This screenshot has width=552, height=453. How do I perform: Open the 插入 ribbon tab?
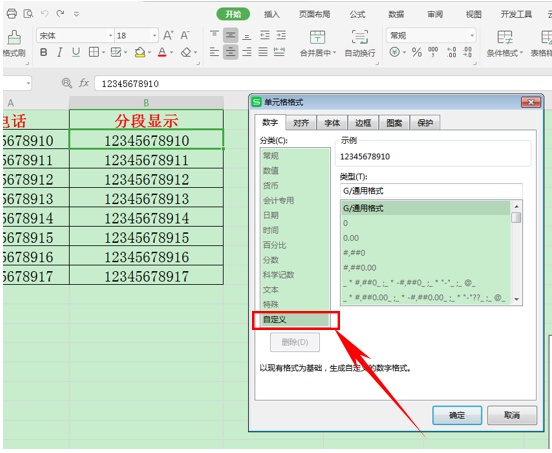[x=272, y=14]
